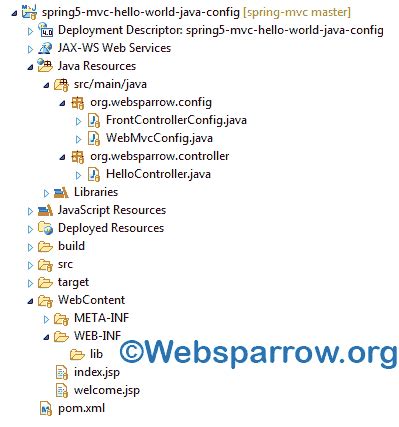Expand the build folder

[x=30, y=247]
